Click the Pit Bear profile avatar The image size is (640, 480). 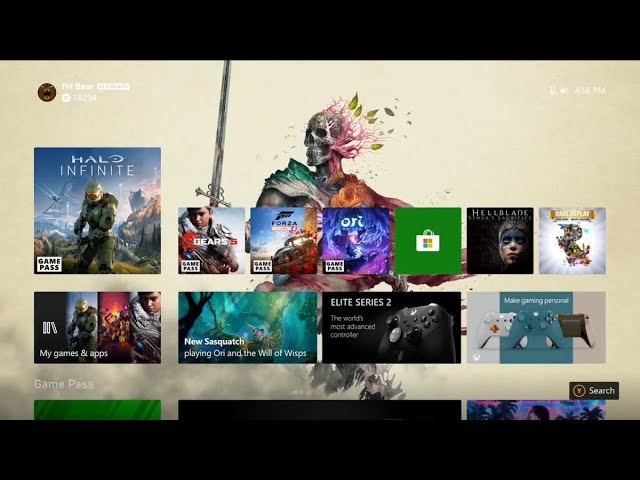click(47, 92)
